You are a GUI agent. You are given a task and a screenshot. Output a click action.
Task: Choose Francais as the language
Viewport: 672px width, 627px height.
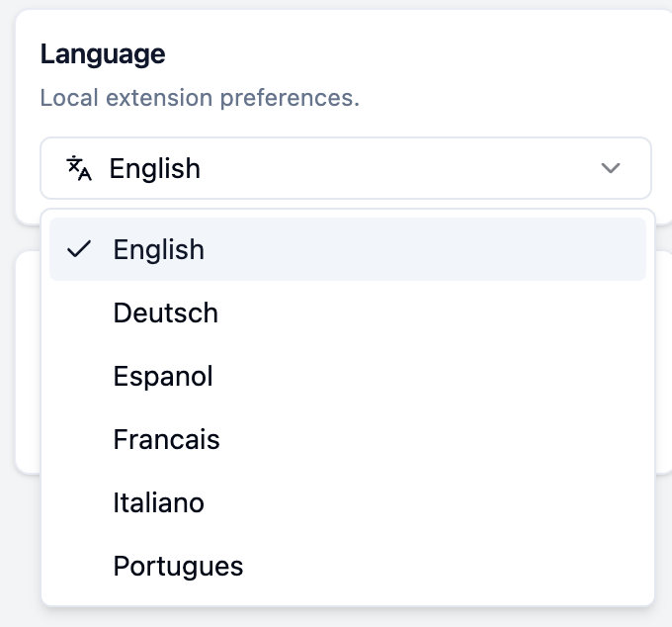pos(167,439)
